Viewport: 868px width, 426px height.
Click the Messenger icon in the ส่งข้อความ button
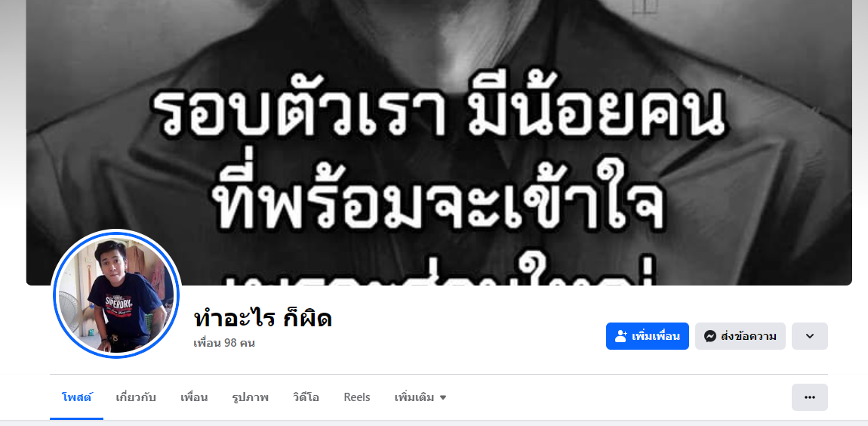coord(710,336)
